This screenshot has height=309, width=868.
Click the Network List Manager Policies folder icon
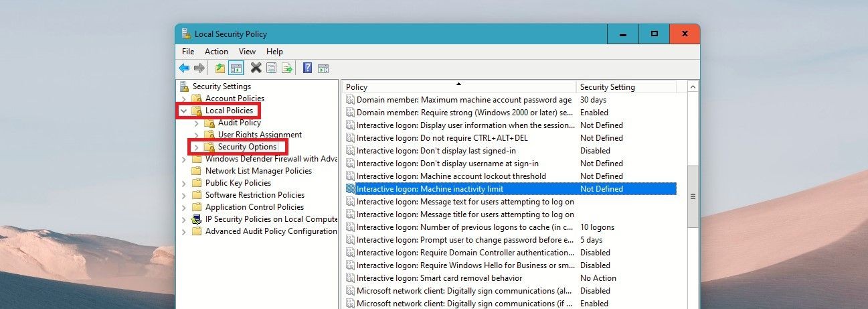click(197, 171)
